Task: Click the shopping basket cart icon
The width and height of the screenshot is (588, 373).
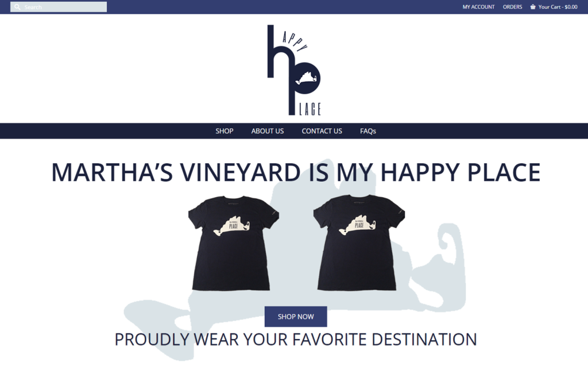Action: coord(532,7)
